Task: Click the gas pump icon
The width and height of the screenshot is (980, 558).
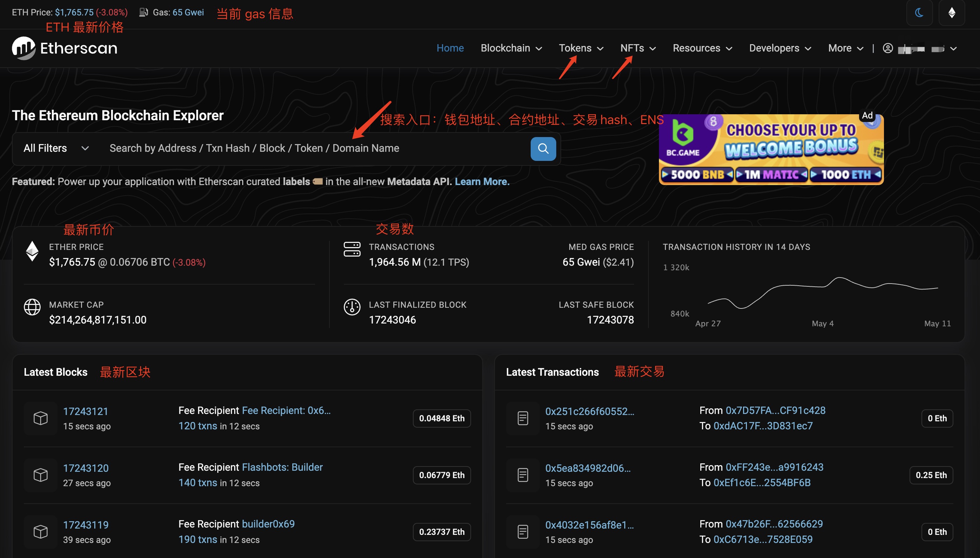Action: pos(143,12)
